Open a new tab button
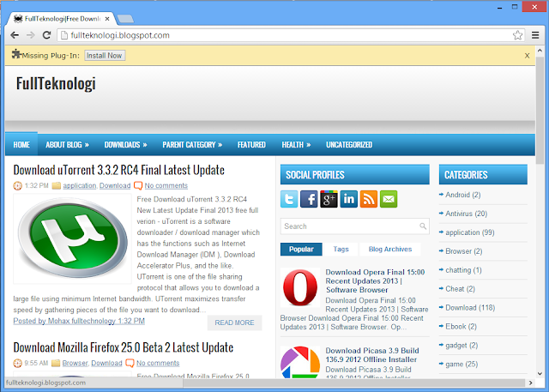 pos(125,19)
